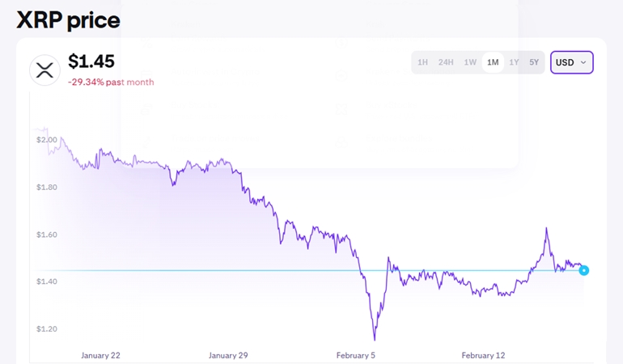Click the XRP price heading
Image resolution: width=623 pixels, height=364 pixels.
point(68,20)
